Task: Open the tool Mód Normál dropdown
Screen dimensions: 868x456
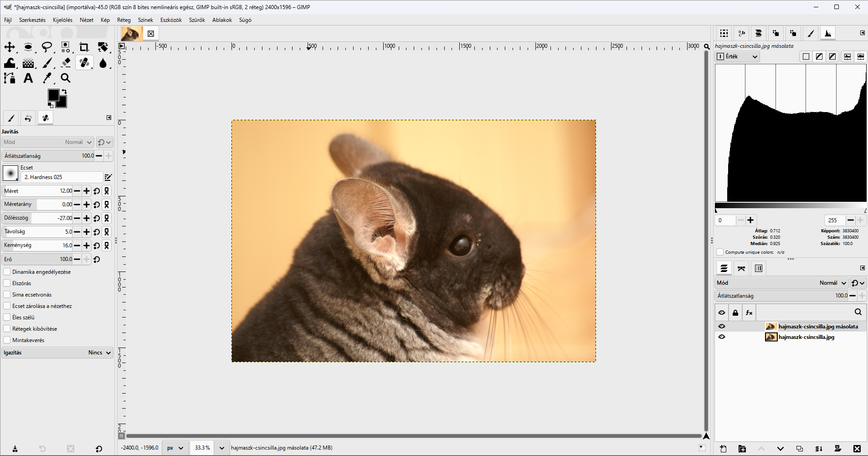Action: tap(47, 142)
